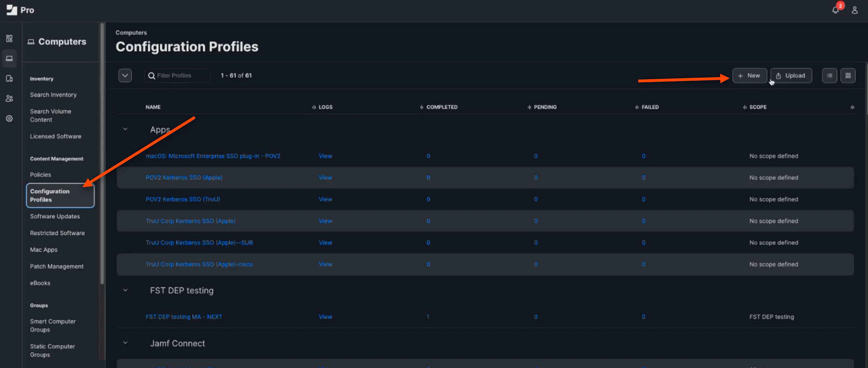Click the sort handle beside FAILED column
The height and width of the screenshot is (368, 868).
click(x=637, y=107)
